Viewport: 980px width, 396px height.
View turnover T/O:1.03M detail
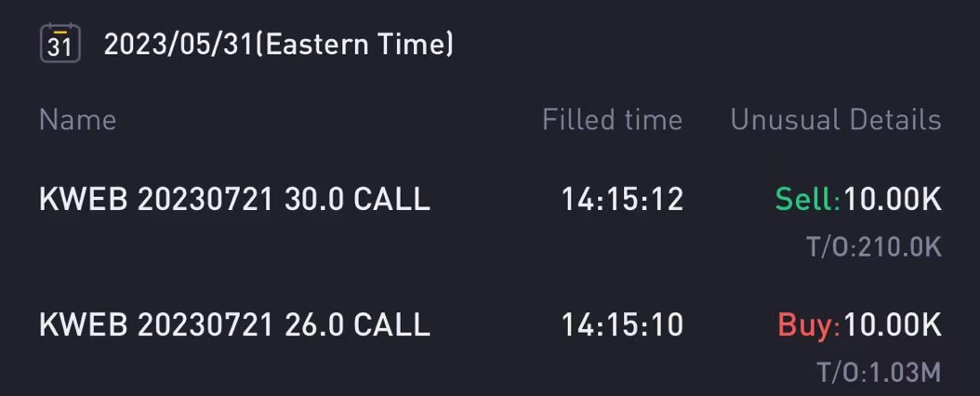point(879,372)
